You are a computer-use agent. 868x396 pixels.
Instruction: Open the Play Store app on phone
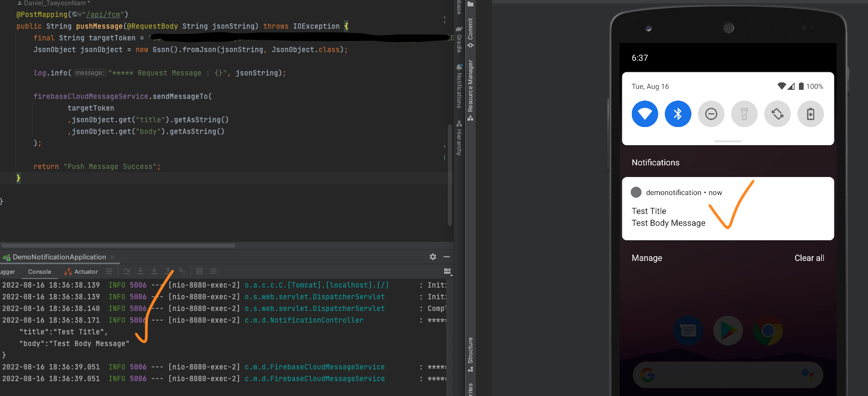click(728, 331)
